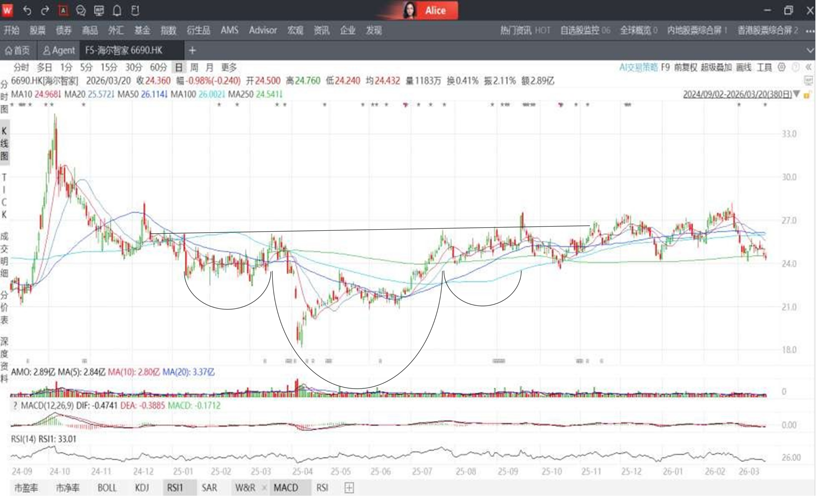Image resolution: width=820 pixels, height=504 pixels.
Task: Switch to weekly 周 K-line period
Action: pyautogui.click(x=194, y=68)
